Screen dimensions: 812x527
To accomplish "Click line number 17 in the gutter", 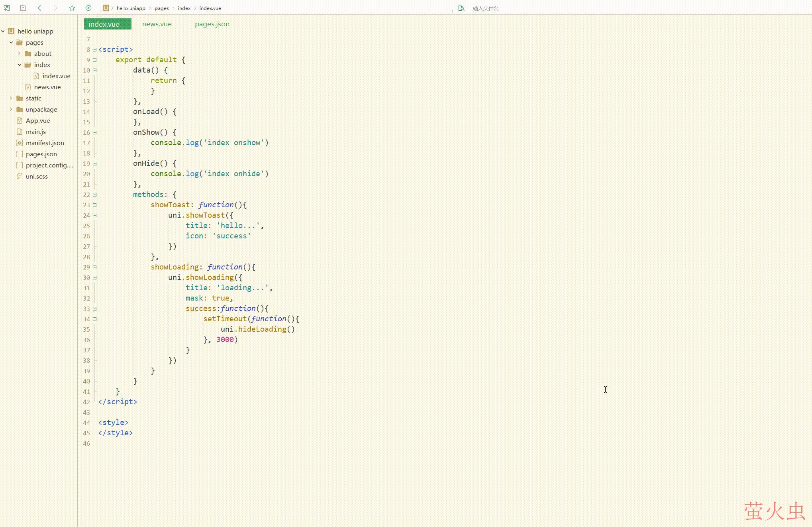I will click(x=86, y=143).
